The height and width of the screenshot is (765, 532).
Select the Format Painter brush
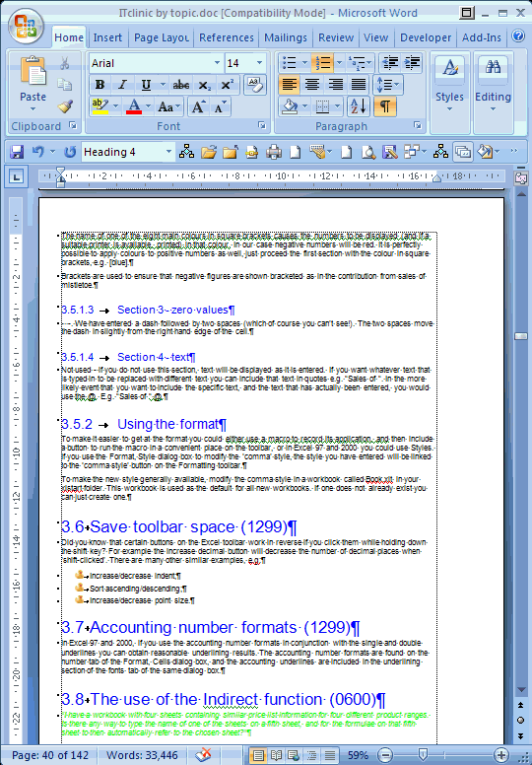(x=64, y=105)
